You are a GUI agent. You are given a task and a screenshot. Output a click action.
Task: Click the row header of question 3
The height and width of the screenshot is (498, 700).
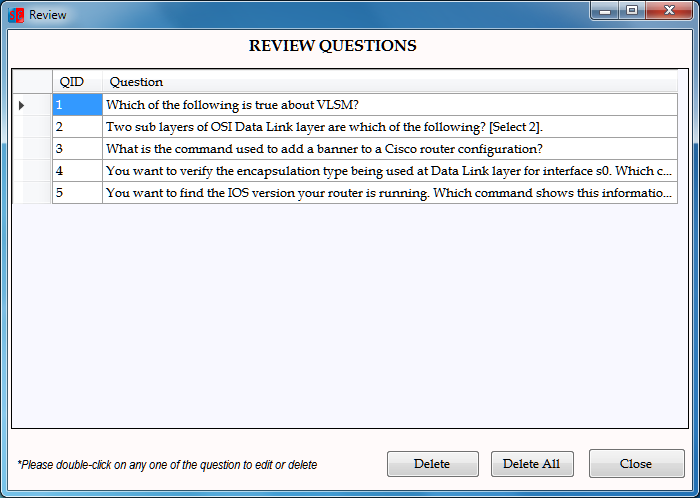[x=32, y=149]
